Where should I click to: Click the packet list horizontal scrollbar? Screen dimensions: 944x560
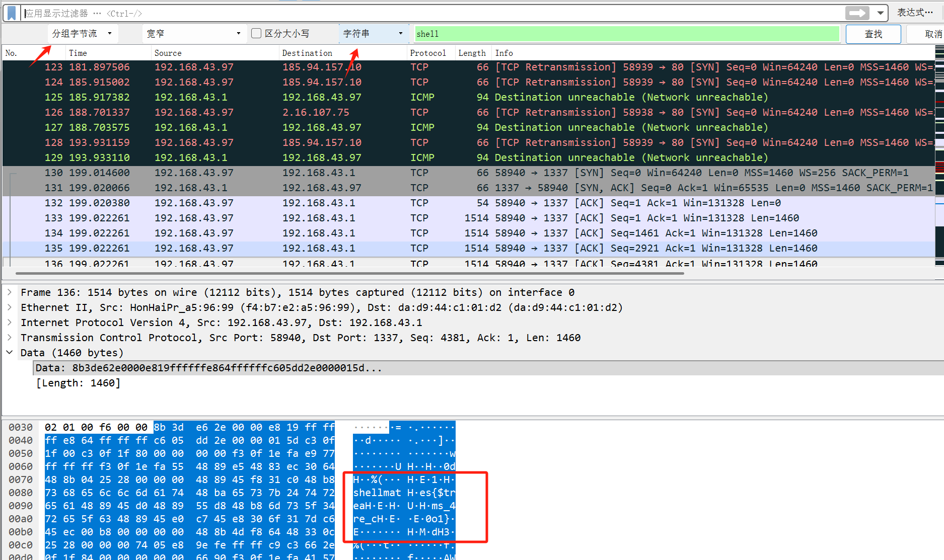pyautogui.click(x=349, y=273)
